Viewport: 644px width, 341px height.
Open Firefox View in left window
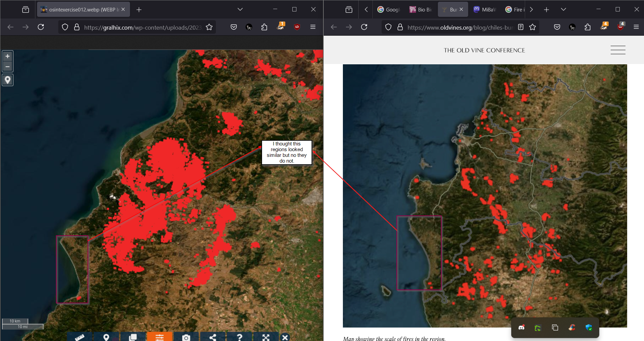[26, 9]
